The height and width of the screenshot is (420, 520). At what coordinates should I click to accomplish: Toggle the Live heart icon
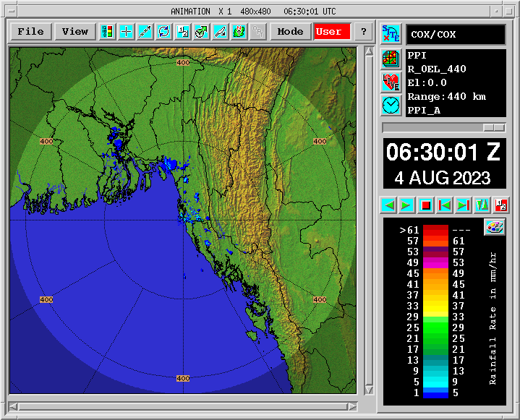[391, 82]
